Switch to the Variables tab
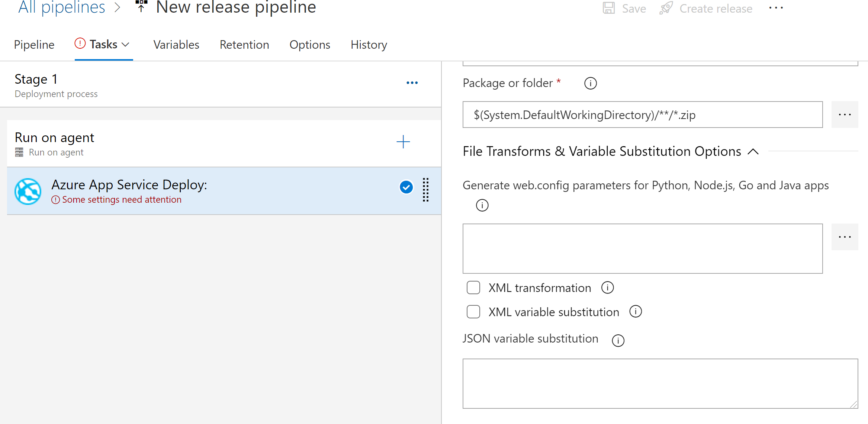 [x=177, y=44]
